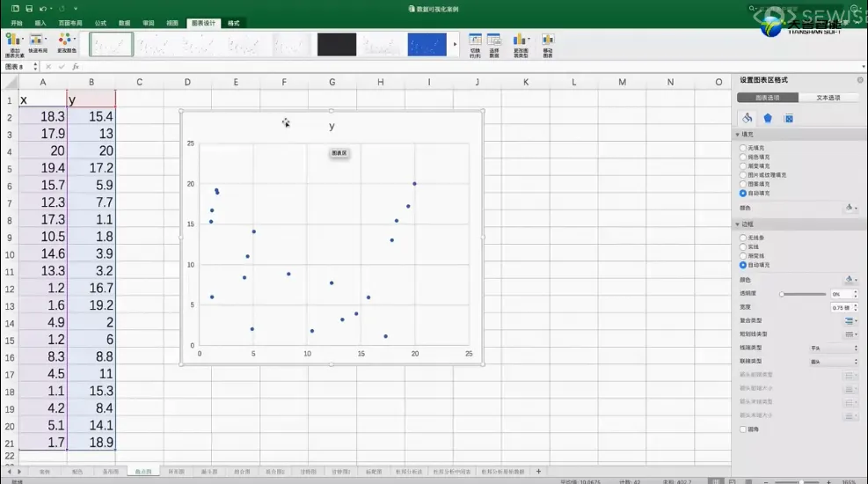Open the 插入 ribbon tab
Viewport: 868px width, 484px height.
pos(40,23)
